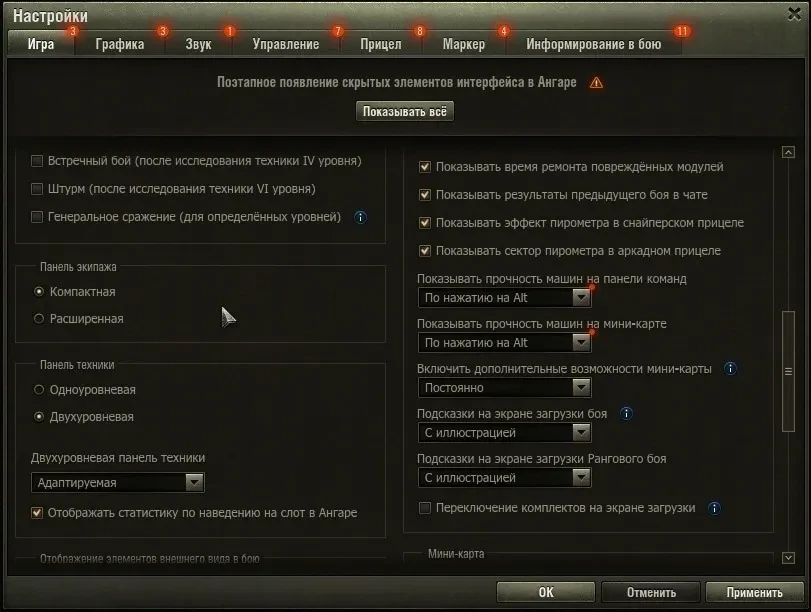Toggle Отображать статистику по наведению на слот
Screen dimensions: 811x612
37,513
